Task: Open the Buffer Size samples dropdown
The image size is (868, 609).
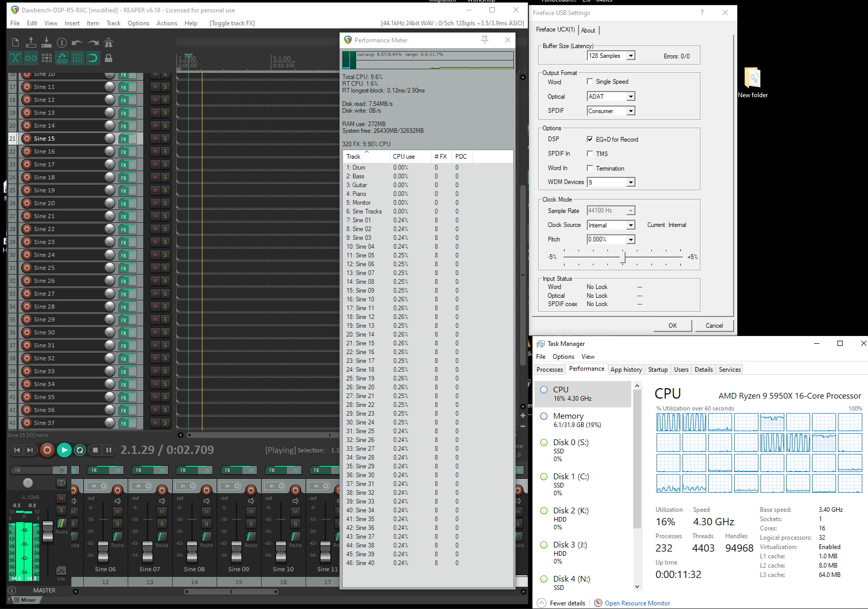Action: click(x=631, y=56)
